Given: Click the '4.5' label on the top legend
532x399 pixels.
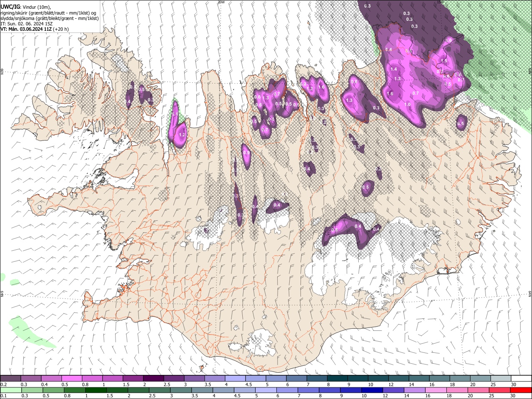Looking at the screenshot, I should [x=248, y=384].
